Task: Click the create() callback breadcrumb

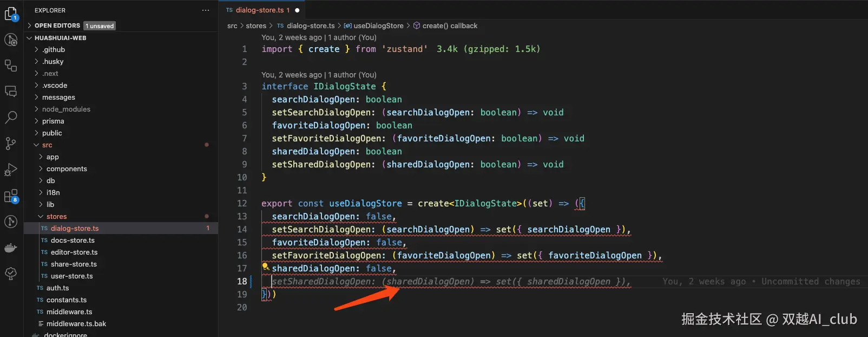Action: click(x=450, y=25)
